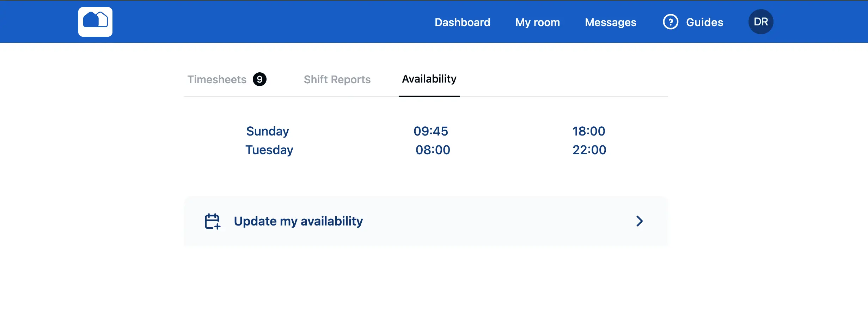Open Messages from the top navigation

click(x=610, y=22)
